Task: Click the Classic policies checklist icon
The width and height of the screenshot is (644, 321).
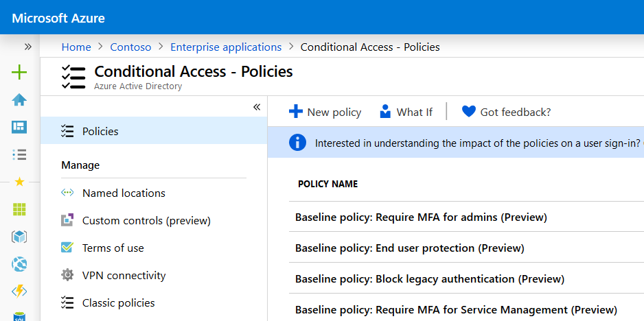Action: click(x=67, y=302)
